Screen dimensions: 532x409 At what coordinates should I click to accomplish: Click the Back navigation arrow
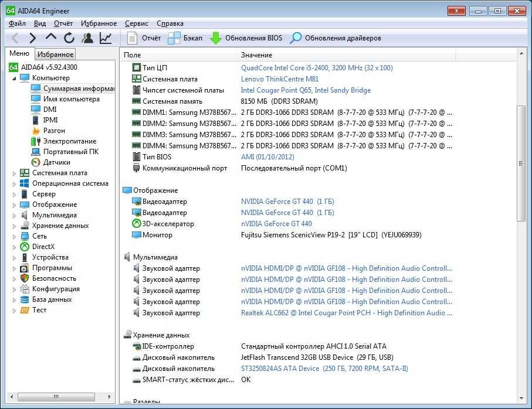15,38
